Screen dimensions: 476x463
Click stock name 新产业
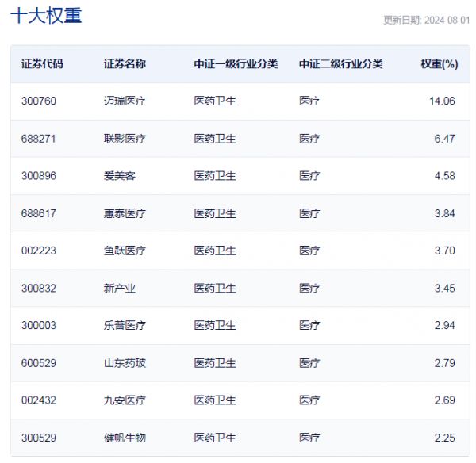(120, 289)
